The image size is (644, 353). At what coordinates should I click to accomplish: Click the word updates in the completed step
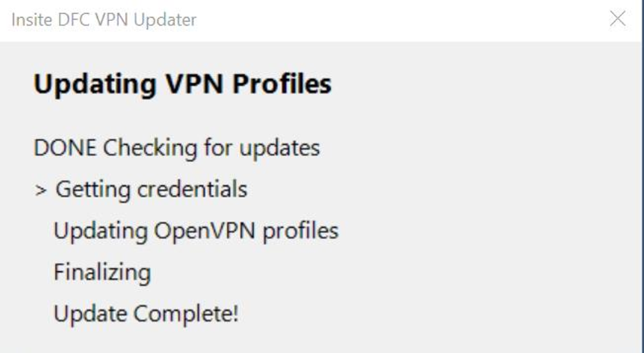(x=279, y=148)
